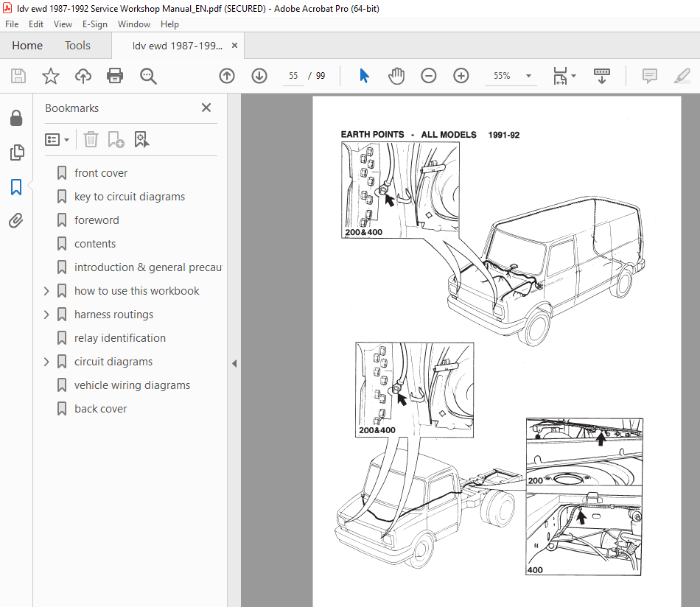Select the 'harness routings' bookmark text
This screenshot has width=700, height=607.
113,315
